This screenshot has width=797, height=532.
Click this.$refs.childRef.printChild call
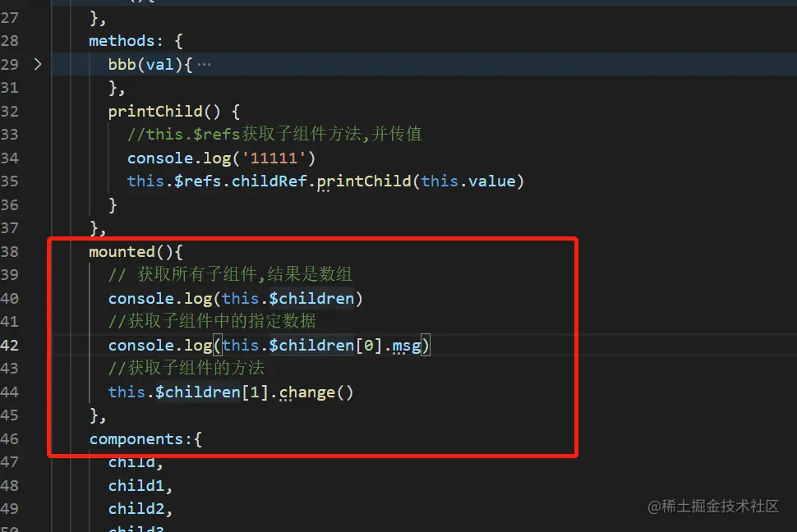(x=325, y=181)
